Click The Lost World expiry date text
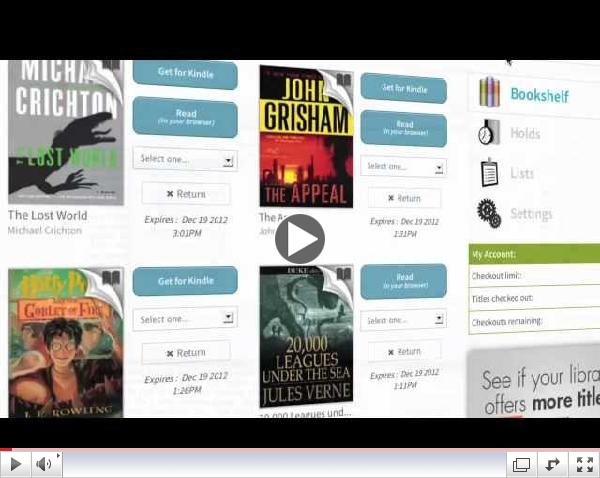 point(186,226)
